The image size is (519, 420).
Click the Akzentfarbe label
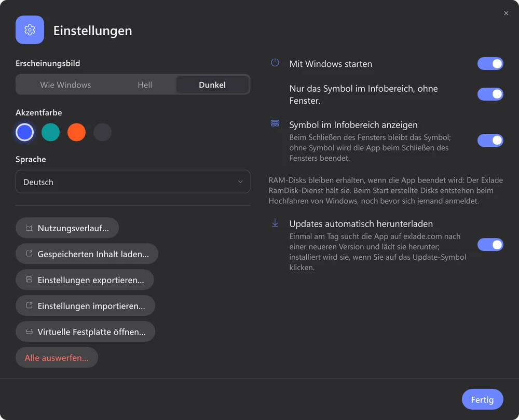[39, 113]
